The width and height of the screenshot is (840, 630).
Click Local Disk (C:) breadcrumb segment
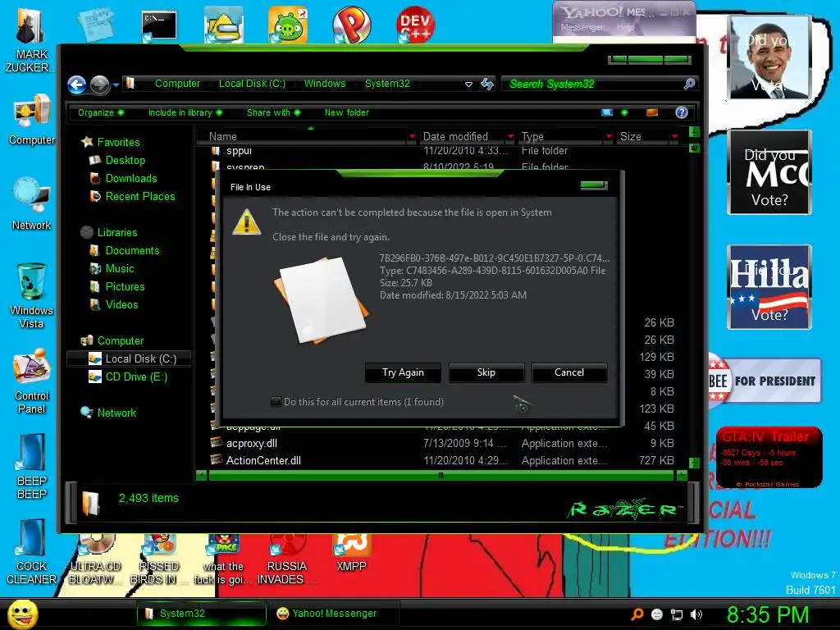252,84
